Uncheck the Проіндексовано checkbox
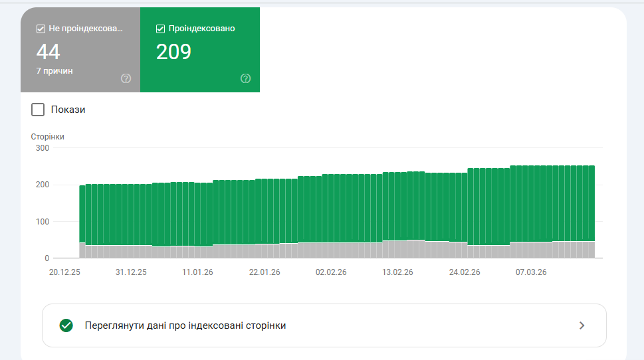This screenshot has height=360, width=644. pyautogui.click(x=161, y=29)
